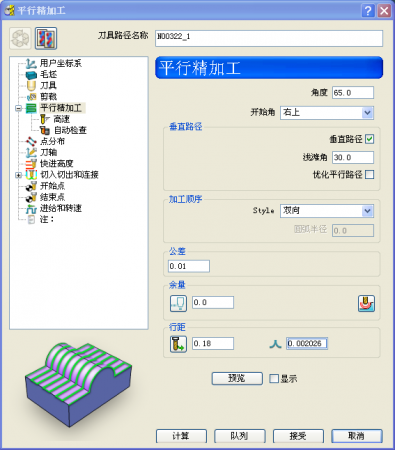
Task: Click the 角度 field showing 65.0
Action: click(353, 93)
